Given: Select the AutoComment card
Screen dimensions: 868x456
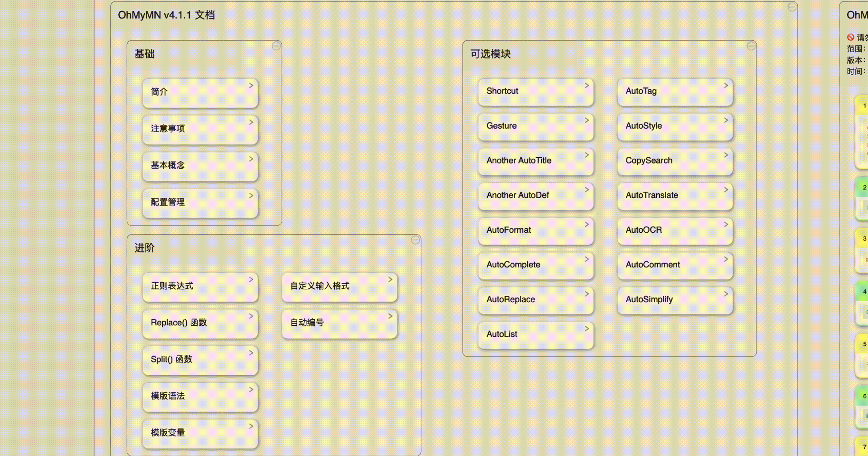Looking at the screenshot, I should point(675,266).
